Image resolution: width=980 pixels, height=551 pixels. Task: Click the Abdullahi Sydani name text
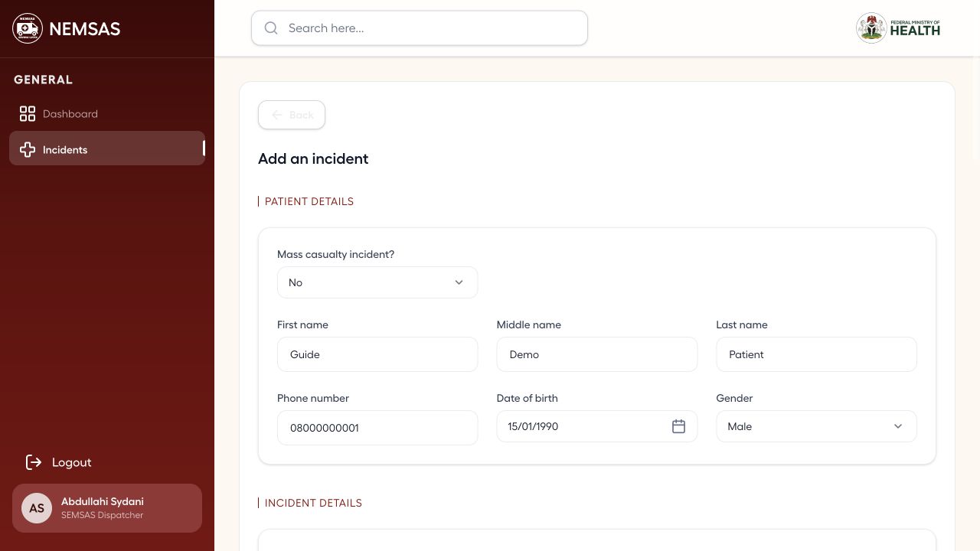click(x=103, y=501)
